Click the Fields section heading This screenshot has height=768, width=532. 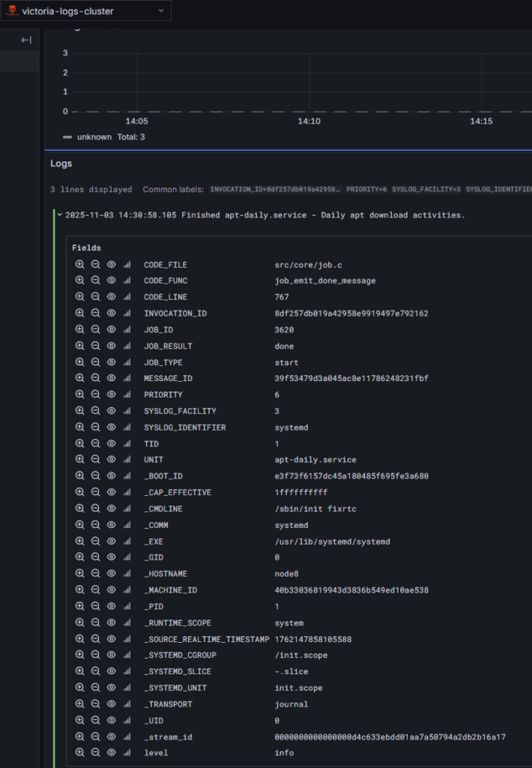point(86,247)
